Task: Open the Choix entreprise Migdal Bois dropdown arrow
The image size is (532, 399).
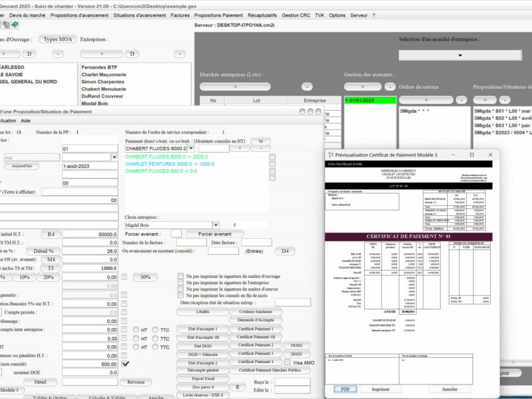Action: [215, 225]
